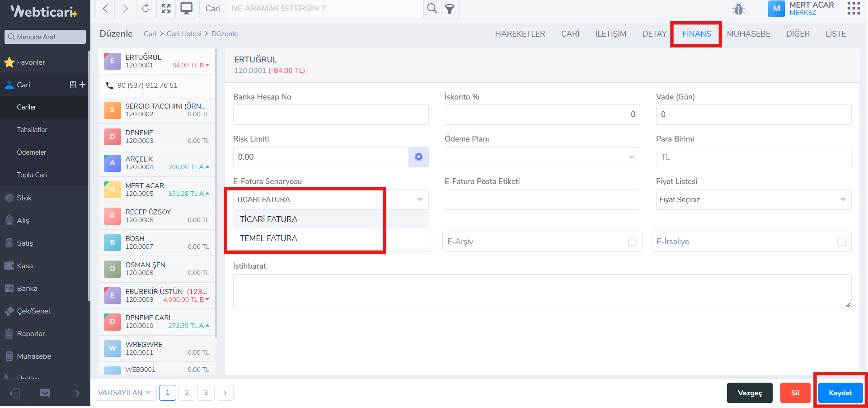The image size is (868, 408).
Task: Choose TEMEL FATURA from the list
Action: (268, 238)
